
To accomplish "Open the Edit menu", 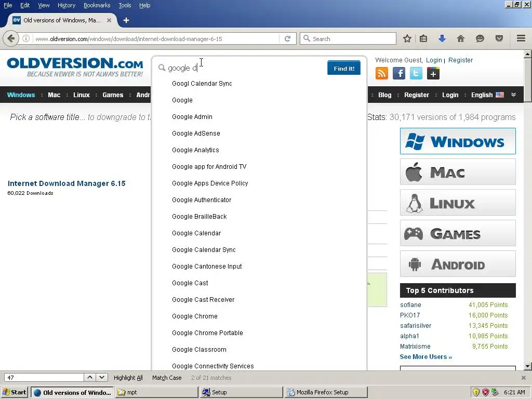I will [x=25, y=5].
